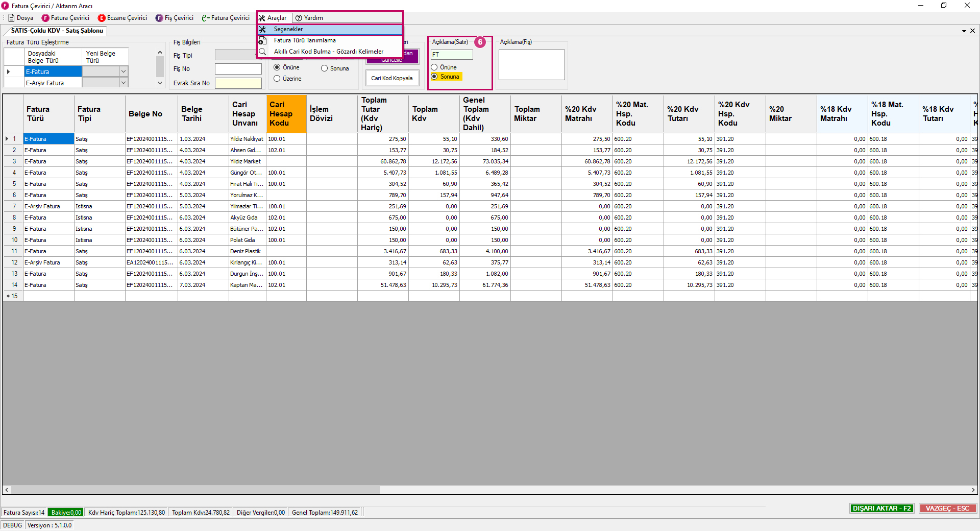
Task: Click the magnifier icon for Akıllı Cari Kod Bulma
Action: click(x=262, y=52)
